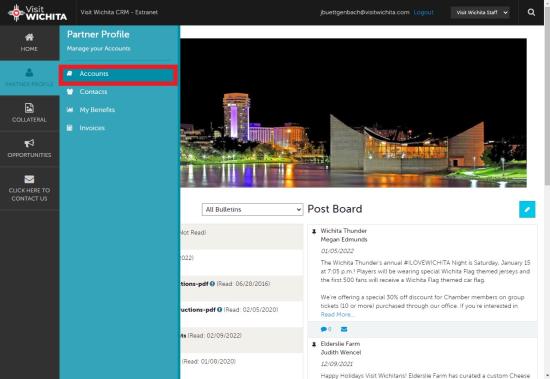Click the 01/05/2022 post date
The height and width of the screenshot is (379, 550).
[337, 251]
